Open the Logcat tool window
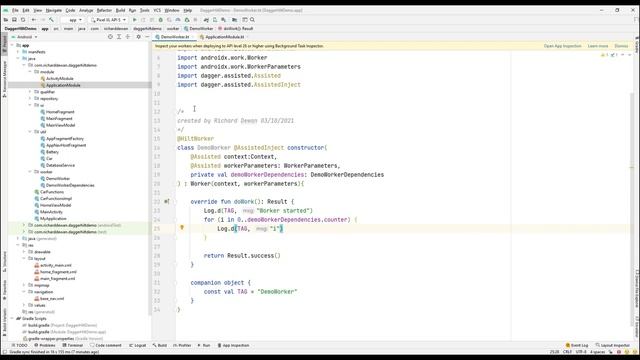This screenshot has width=640, height=360. click(138, 345)
